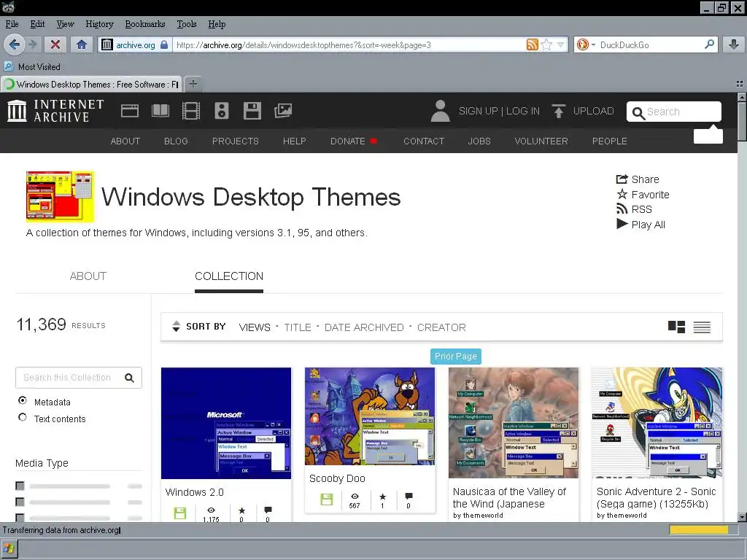
Task: Open the Most Visited bookmarks folder
Action: (32, 66)
